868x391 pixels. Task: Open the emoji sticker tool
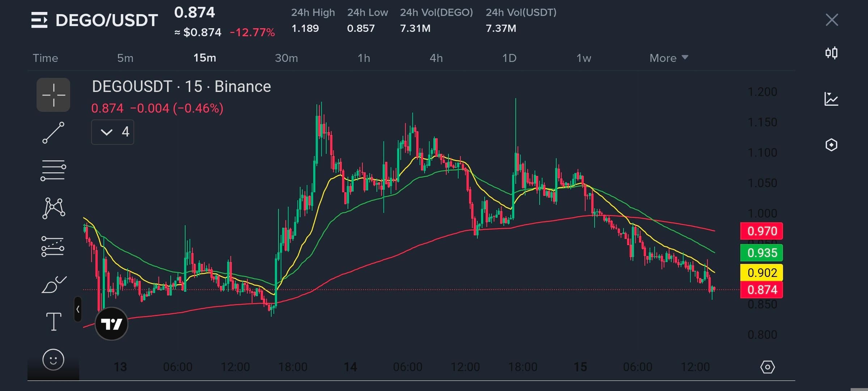coord(53,360)
